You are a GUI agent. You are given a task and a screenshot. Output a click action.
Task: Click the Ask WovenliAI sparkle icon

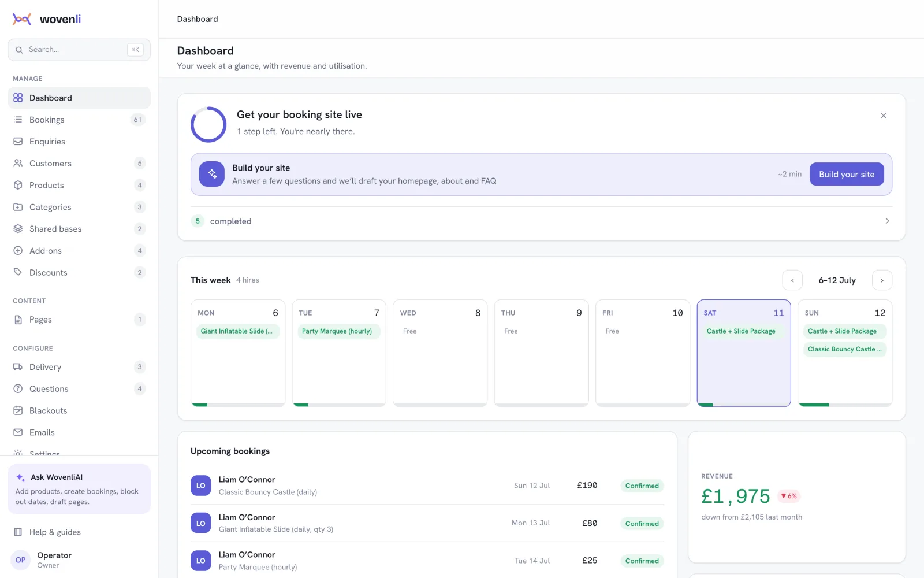pos(21,477)
